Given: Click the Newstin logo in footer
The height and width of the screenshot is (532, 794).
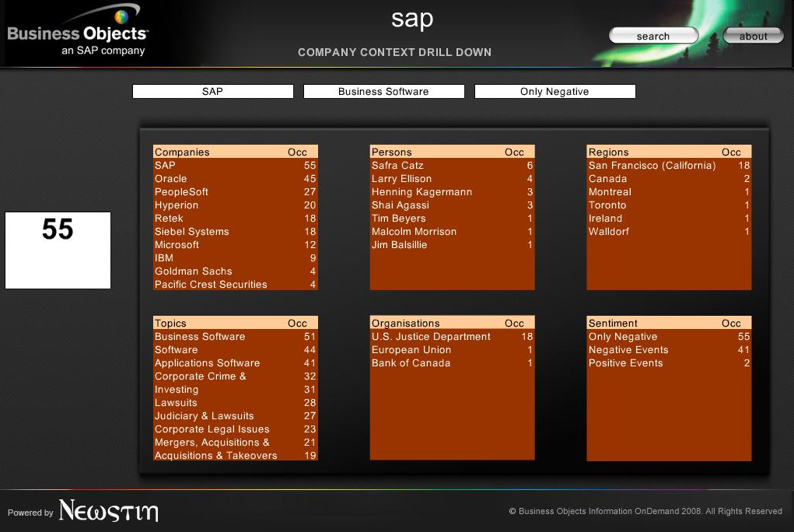Looking at the screenshot, I should coord(108,511).
